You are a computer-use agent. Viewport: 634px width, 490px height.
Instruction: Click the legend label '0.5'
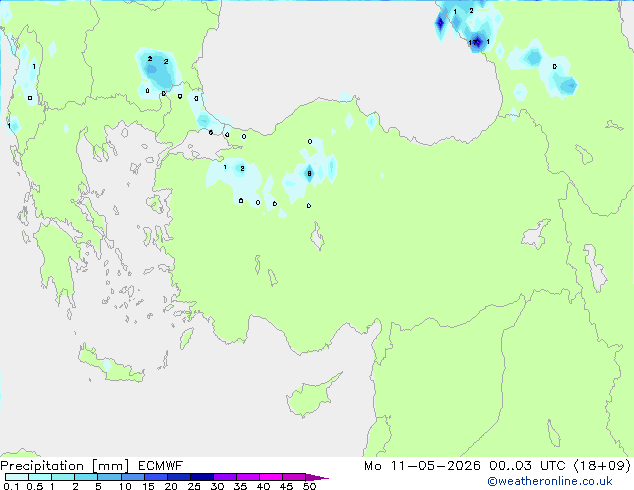click(x=34, y=486)
